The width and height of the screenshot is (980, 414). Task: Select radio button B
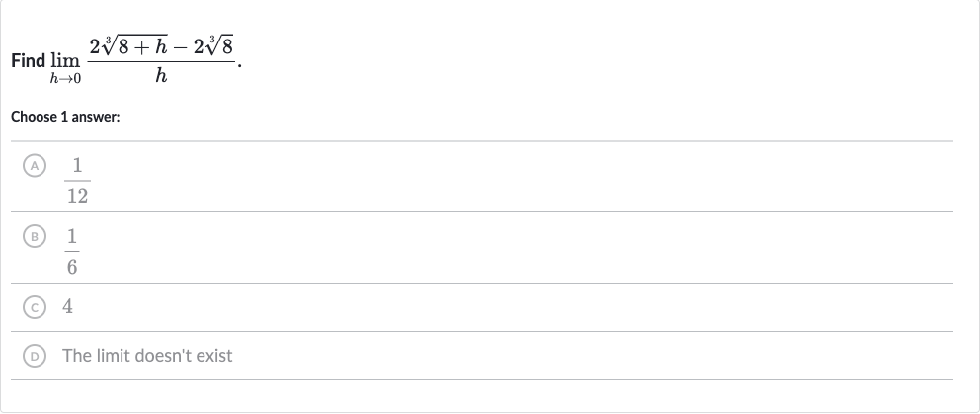(x=35, y=236)
